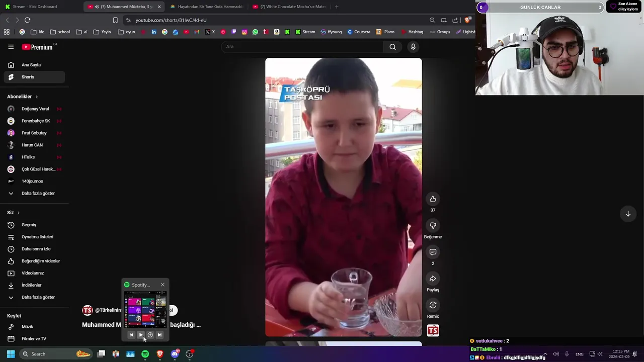Open Brave Shields lion icon
644x362 pixels.
tap(467, 20)
